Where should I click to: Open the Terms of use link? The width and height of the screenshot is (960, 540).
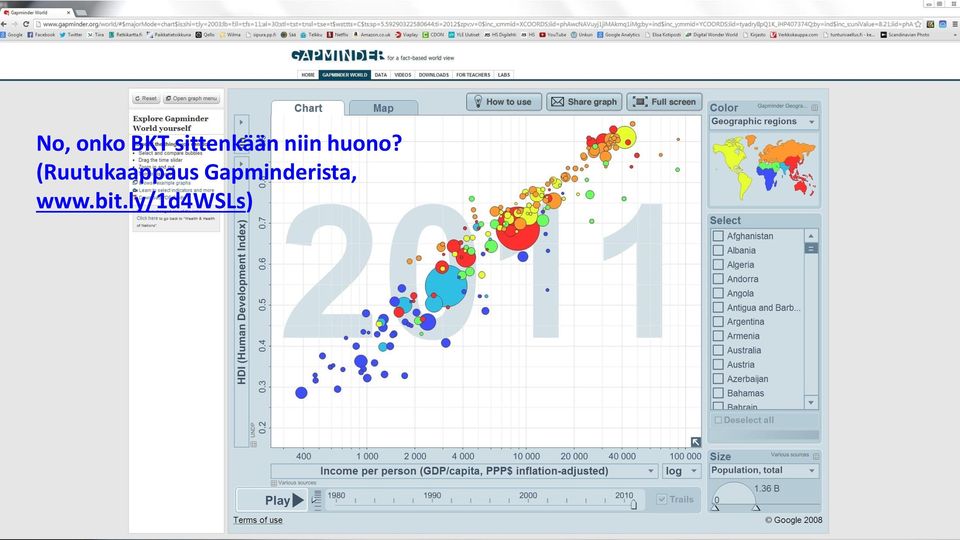tap(258, 520)
